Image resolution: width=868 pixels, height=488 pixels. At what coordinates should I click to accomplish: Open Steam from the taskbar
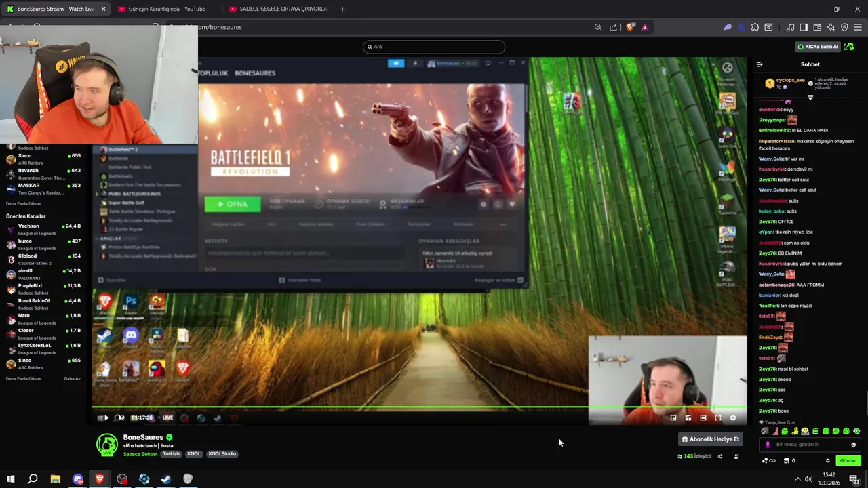(166, 479)
